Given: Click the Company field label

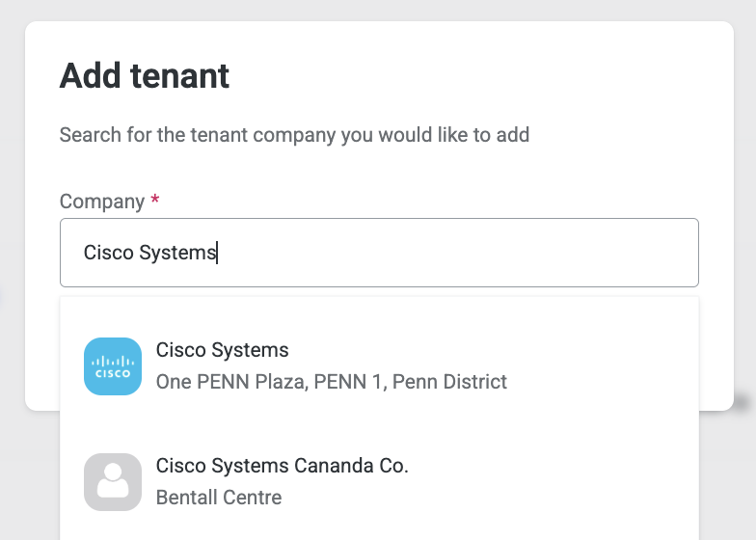Looking at the screenshot, I should (102, 202).
